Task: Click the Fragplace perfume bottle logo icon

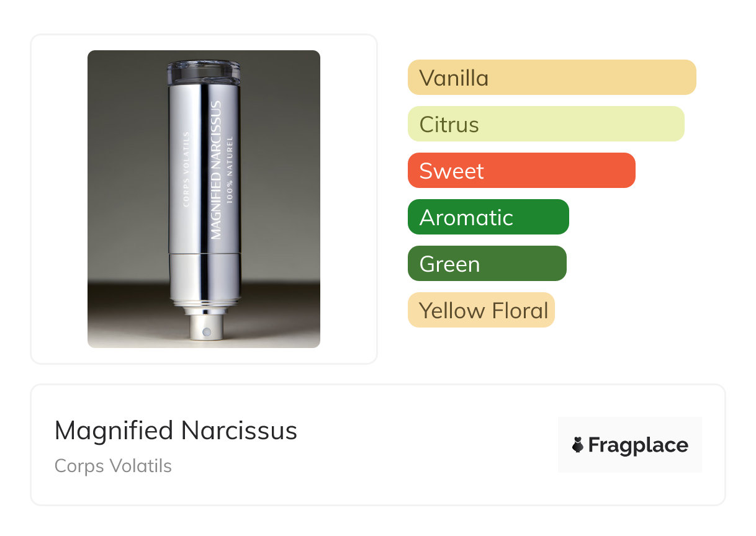Action: 578,445
